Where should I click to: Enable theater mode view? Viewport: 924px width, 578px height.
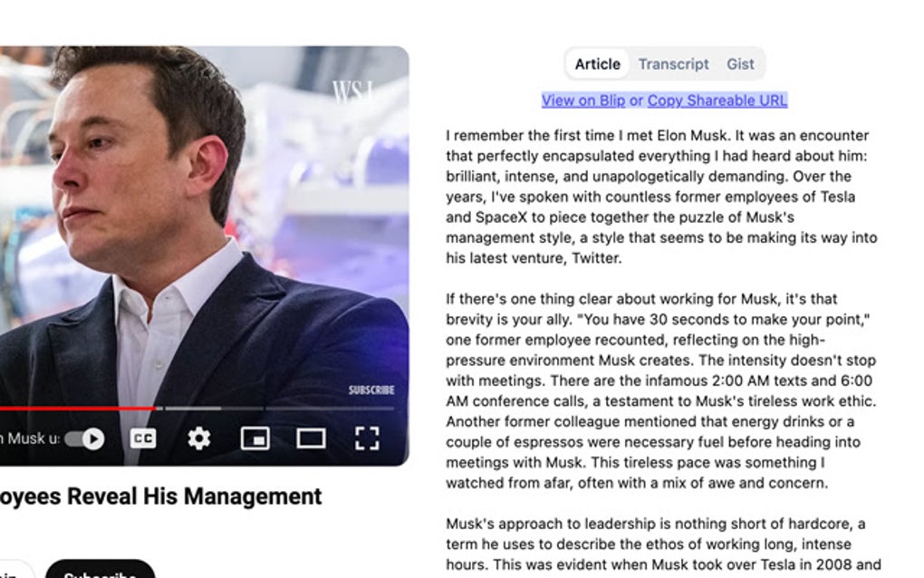click(x=311, y=439)
